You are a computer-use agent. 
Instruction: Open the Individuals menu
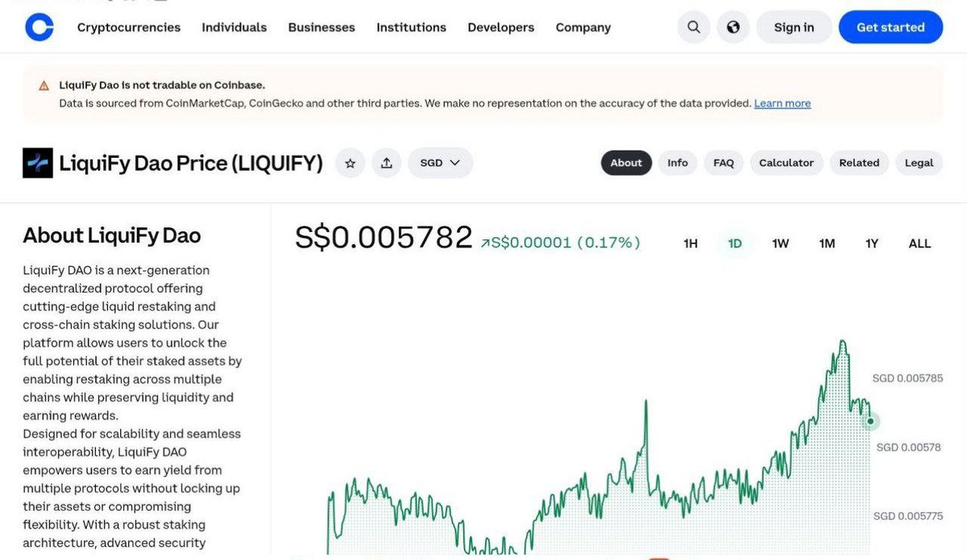click(x=234, y=27)
